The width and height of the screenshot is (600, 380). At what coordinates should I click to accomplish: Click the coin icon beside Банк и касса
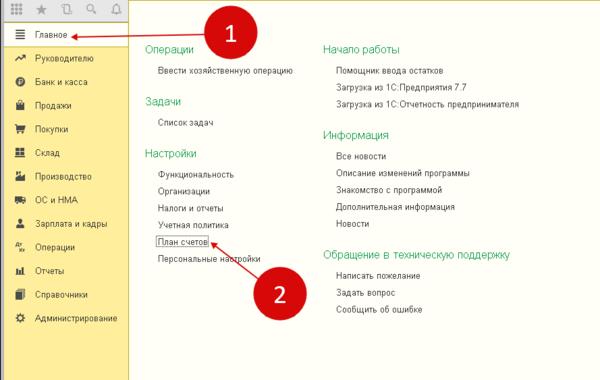[20, 82]
